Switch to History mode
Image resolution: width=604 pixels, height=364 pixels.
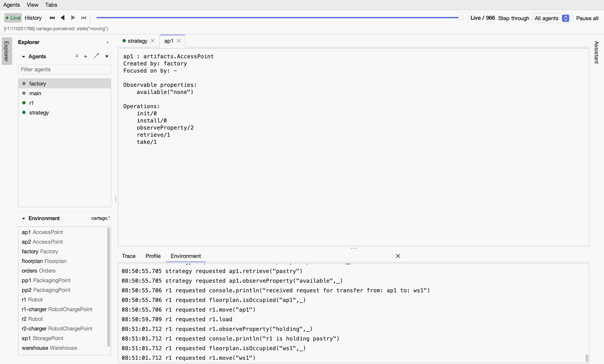33,18
